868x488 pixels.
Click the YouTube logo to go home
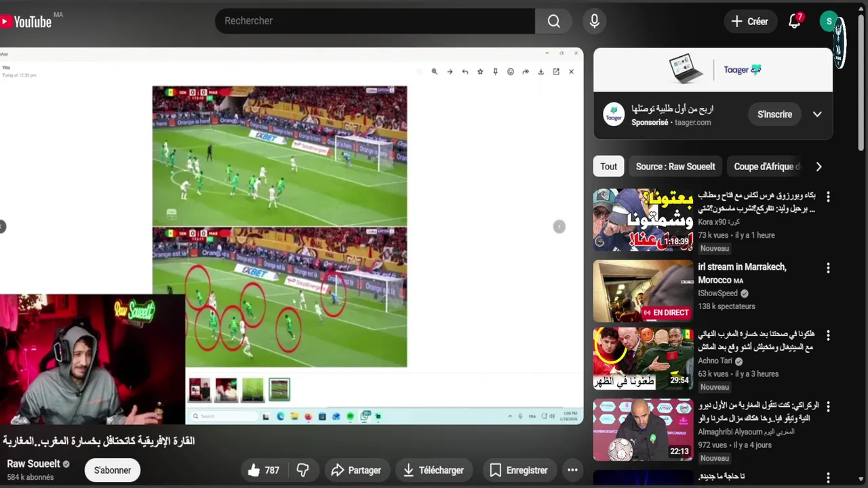pos(26,22)
